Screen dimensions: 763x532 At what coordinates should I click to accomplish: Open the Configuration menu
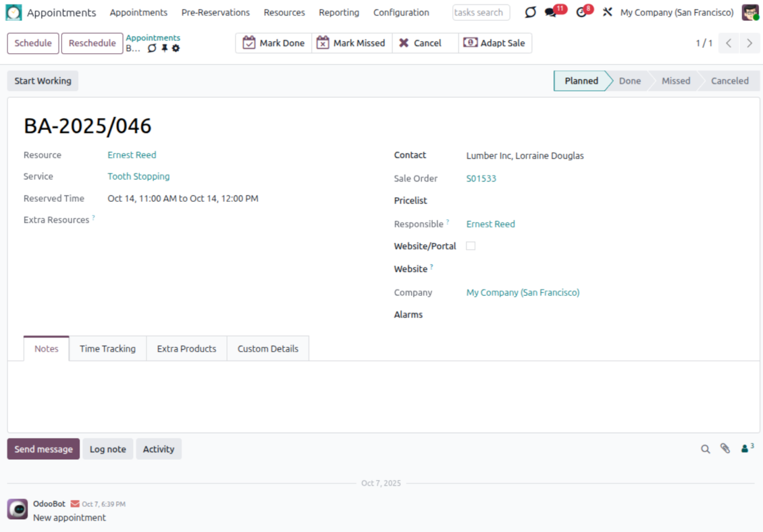click(401, 13)
